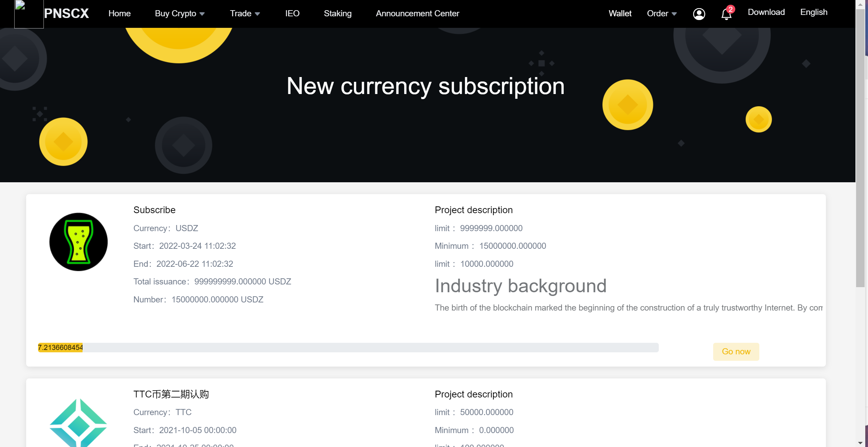Select the Staking menu item
The image size is (868, 447).
click(x=338, y=13)
